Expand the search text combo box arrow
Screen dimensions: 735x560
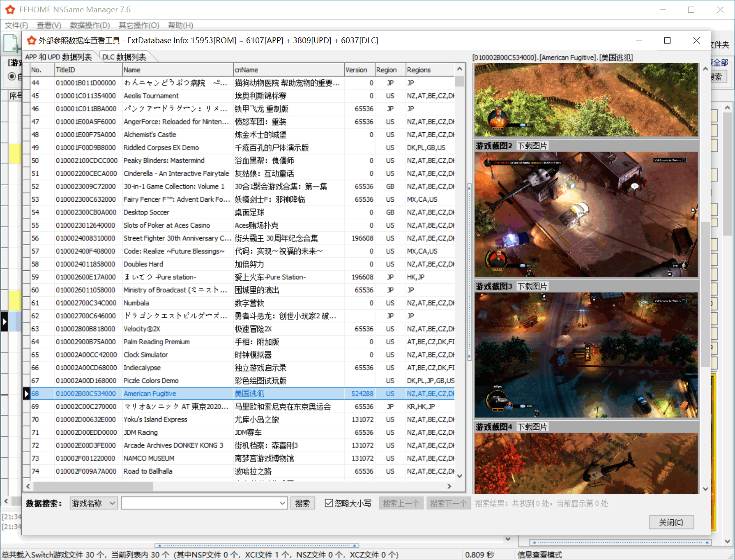point(282,503)
